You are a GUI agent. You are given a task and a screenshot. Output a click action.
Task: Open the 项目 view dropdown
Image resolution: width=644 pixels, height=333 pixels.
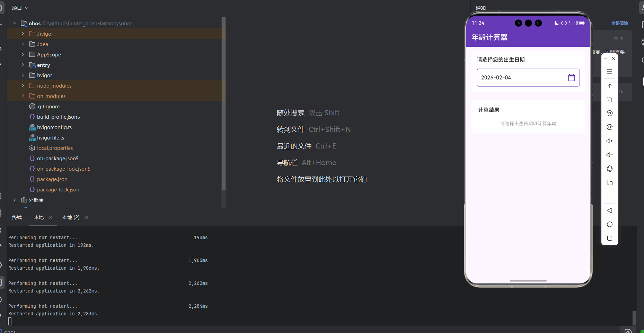coord(20,8)
